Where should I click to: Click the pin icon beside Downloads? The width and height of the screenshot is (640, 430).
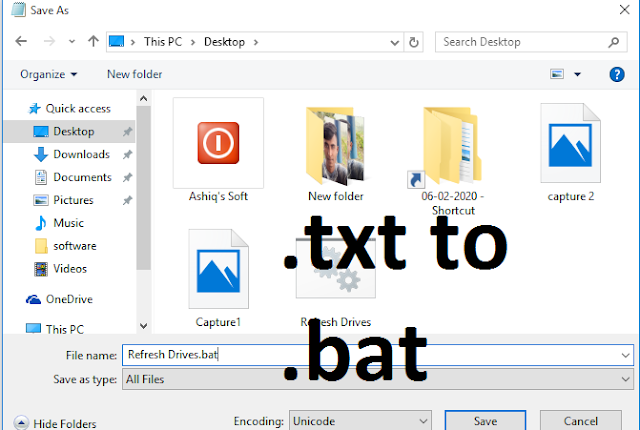127,155
